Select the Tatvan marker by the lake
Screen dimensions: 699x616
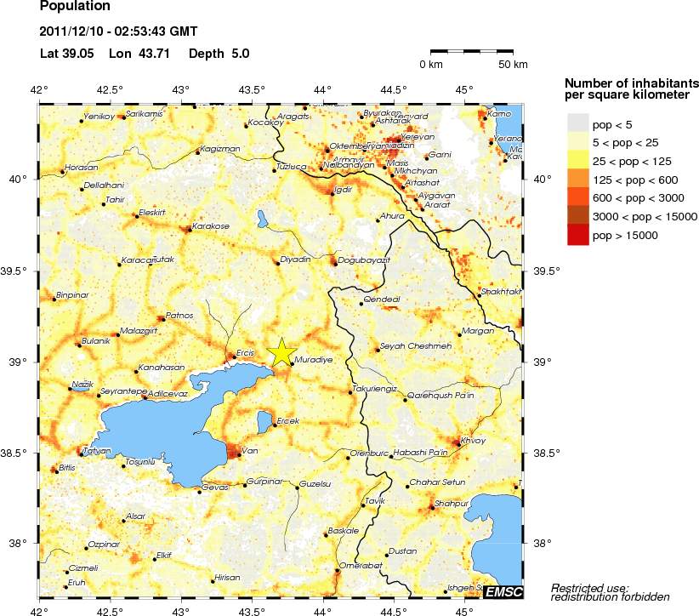point(82,453)
